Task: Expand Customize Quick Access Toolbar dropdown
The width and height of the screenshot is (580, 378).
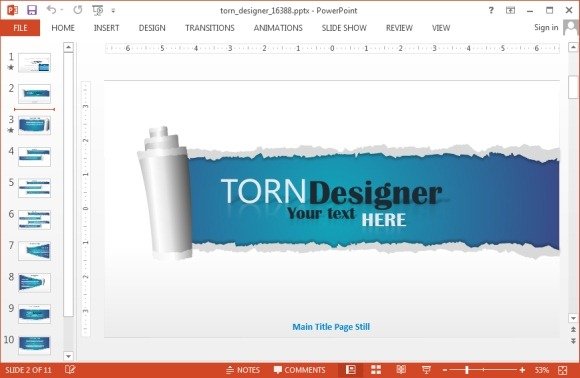Action: point(113,11)
